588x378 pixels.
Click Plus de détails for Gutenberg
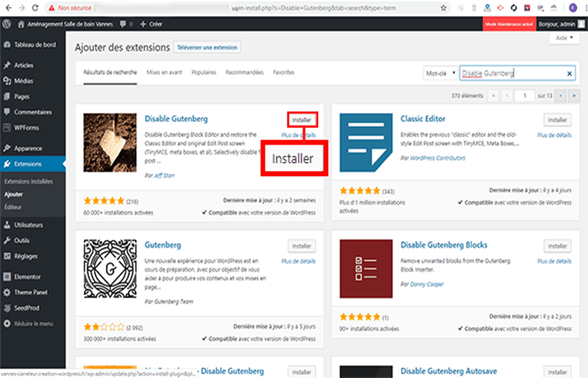point(298,261)
